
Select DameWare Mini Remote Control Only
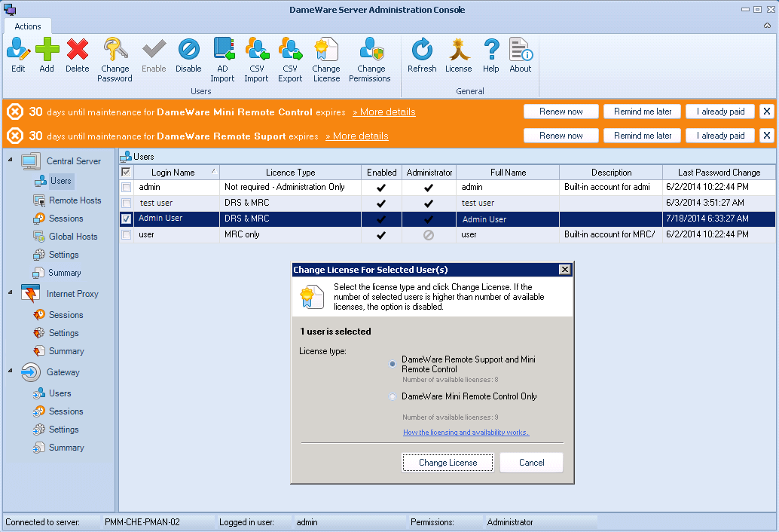(393, 396)
